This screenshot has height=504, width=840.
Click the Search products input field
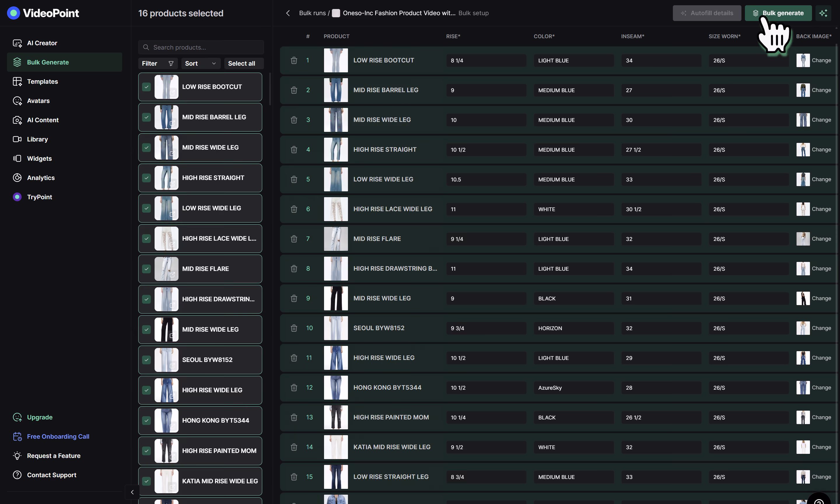tap(201, 47)
